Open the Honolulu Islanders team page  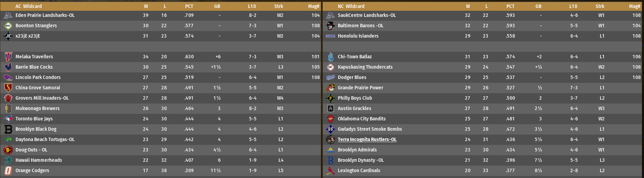tap(358, 36)
